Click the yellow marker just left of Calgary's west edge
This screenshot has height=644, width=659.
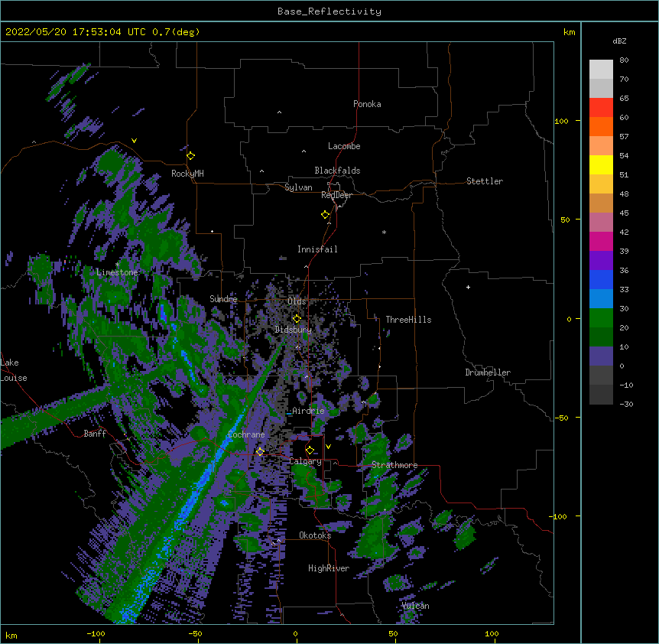click(260, 451)
